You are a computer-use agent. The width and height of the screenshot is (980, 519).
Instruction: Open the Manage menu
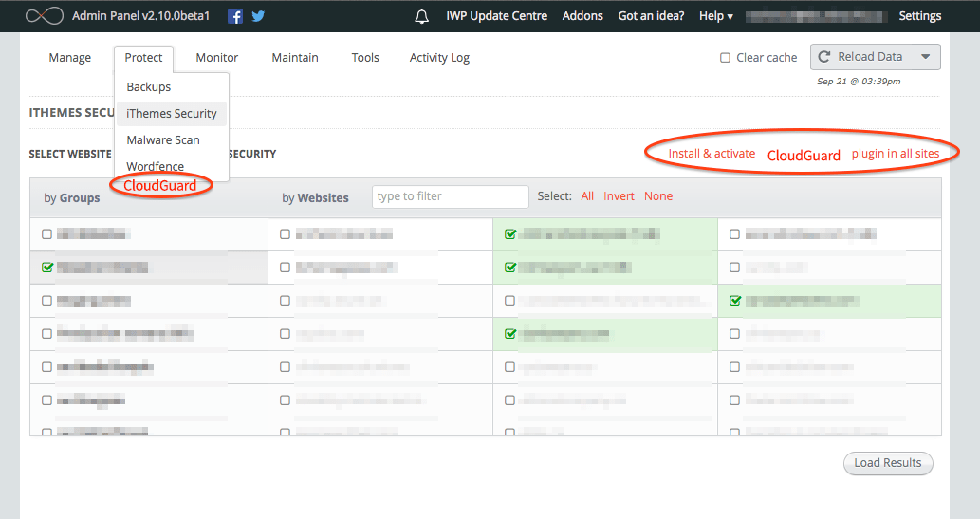tap(70, 58)
